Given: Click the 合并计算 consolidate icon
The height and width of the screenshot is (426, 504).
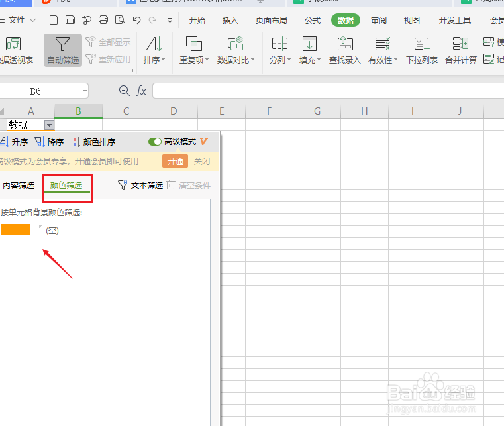Looking at the screenshot, I should point(460,44).
